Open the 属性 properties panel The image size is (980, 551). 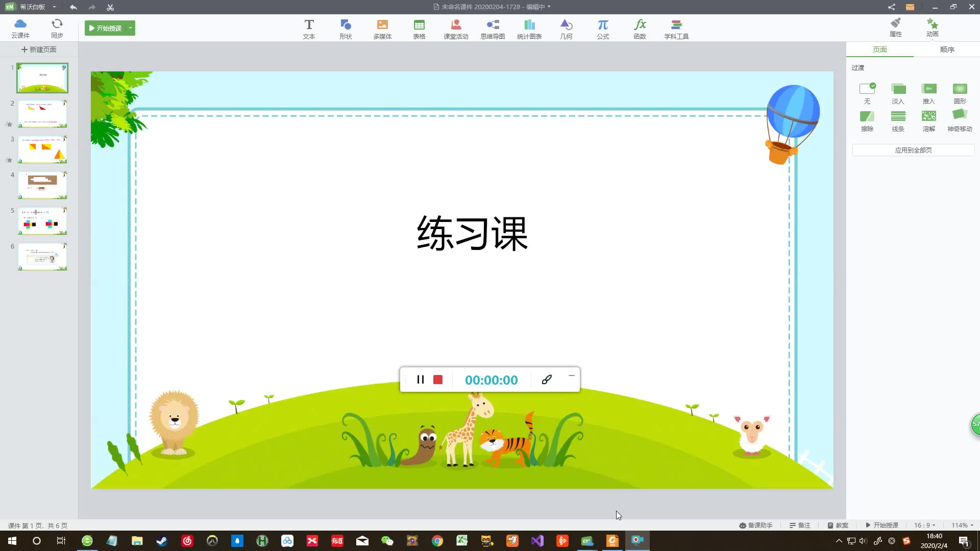(896, 28)
